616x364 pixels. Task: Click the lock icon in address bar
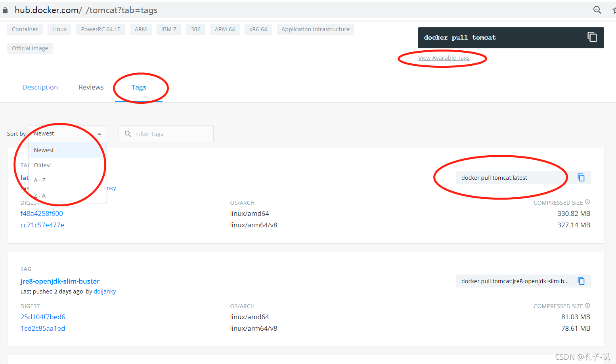[5, 10]
